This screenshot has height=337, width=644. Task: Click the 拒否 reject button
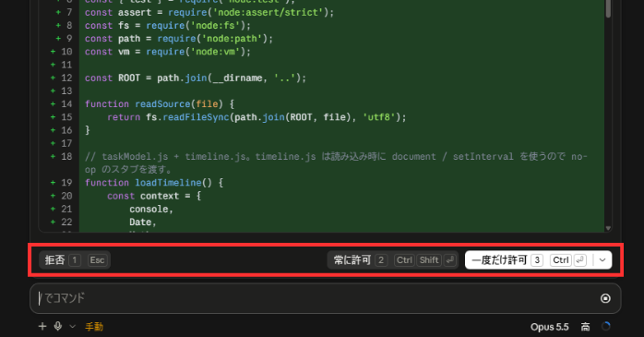tap(75, 260)
